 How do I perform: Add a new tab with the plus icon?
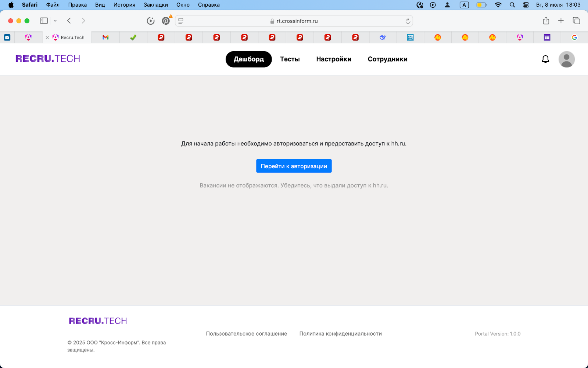click(x=561, y=21)
